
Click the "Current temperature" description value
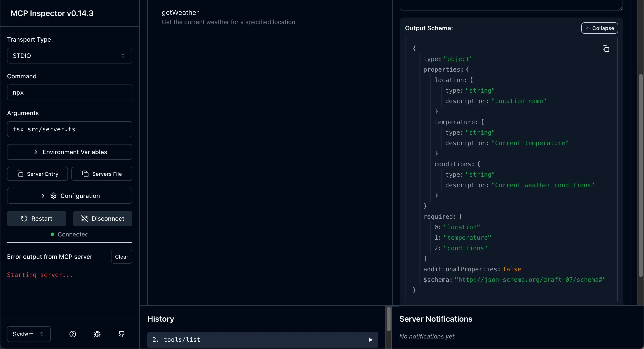point(530,143)
